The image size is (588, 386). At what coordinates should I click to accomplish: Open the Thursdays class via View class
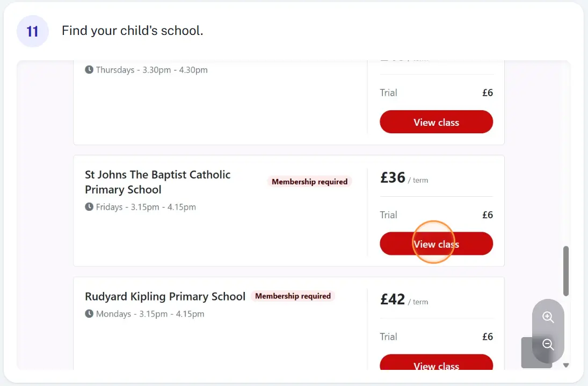[436, 121]
